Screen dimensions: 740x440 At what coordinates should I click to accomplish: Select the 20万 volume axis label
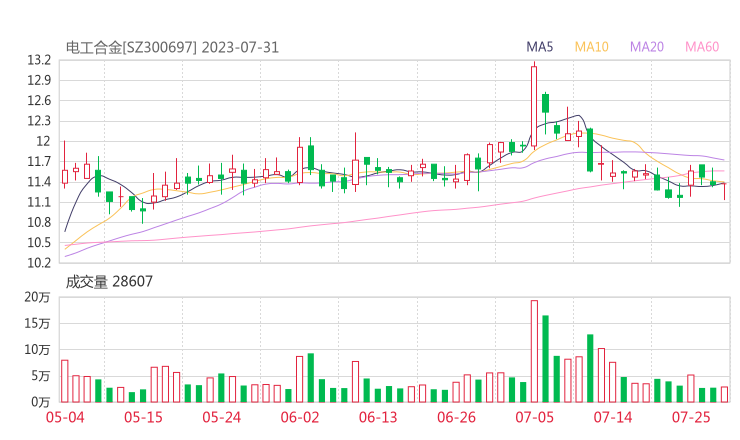(37, 297)
